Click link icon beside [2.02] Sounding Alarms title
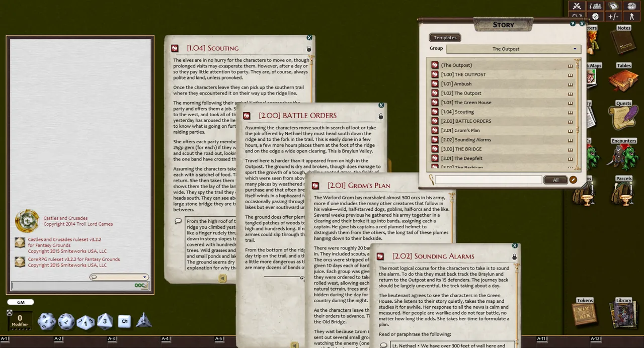This screenshot has width=644, height=348. coord(380,256)
